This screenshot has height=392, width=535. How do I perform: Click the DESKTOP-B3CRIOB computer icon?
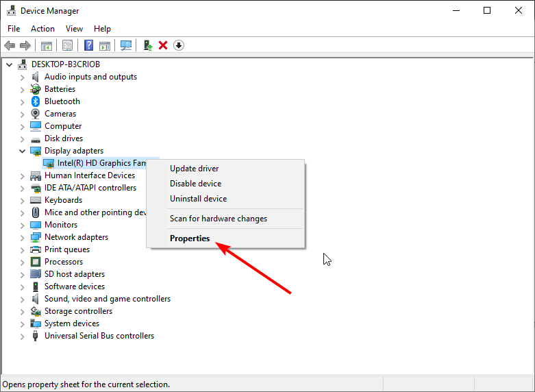[23, 64]
